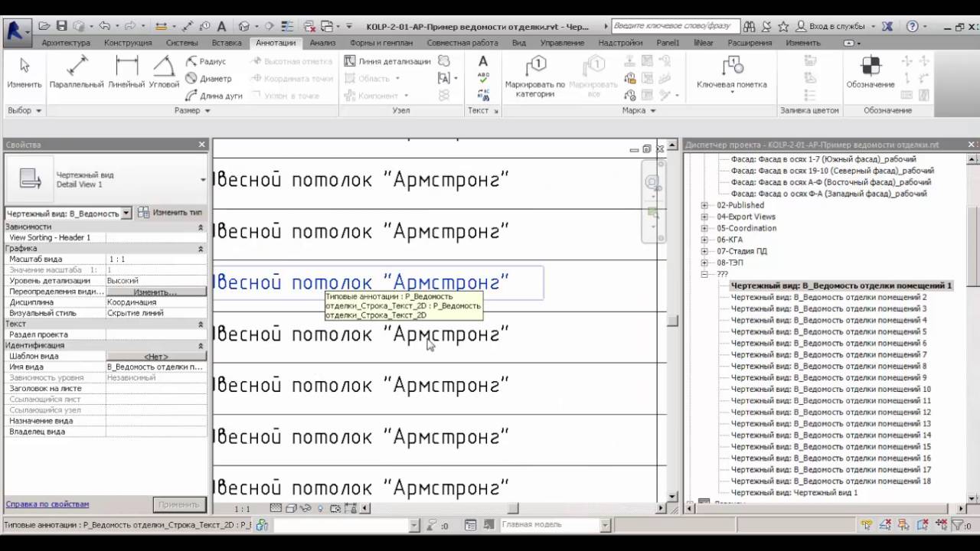Open the Уровень детализации Высокий value
980x551 pixels.
click(x=156, y=281)
